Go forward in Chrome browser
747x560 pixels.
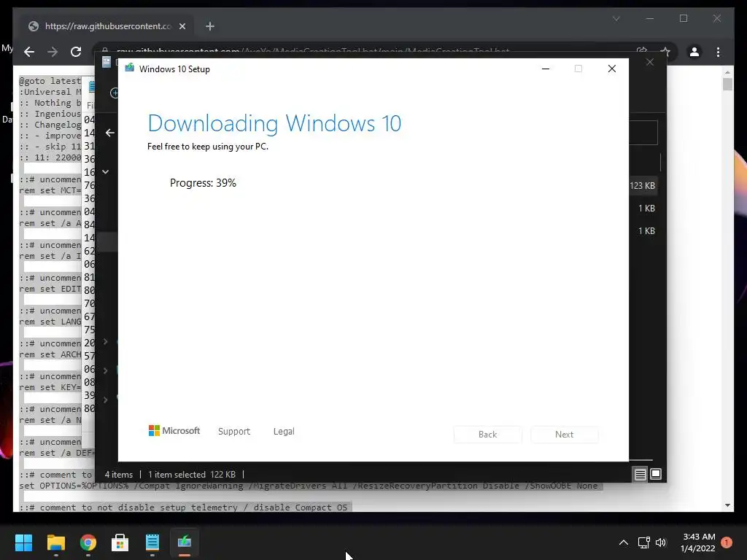53,52
